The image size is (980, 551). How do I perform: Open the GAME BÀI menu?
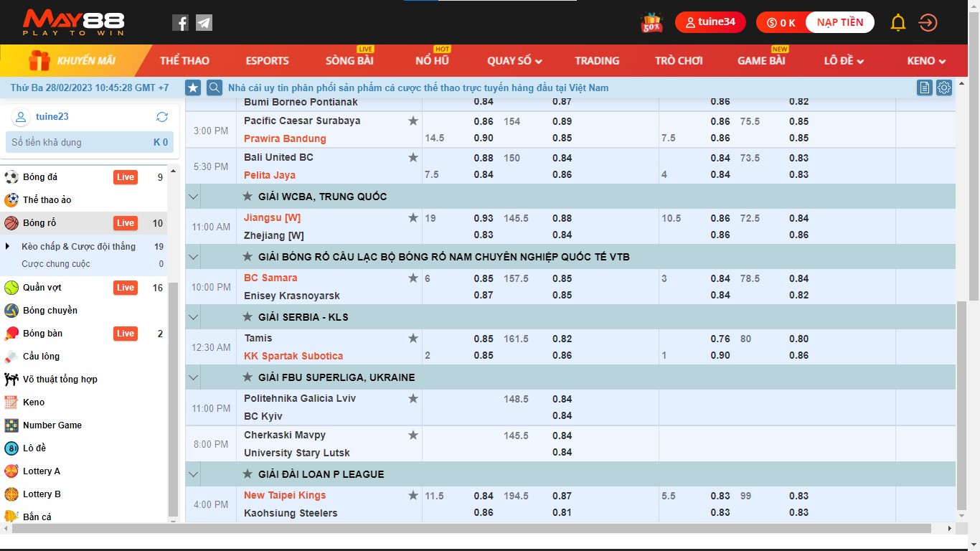(761, 61)
